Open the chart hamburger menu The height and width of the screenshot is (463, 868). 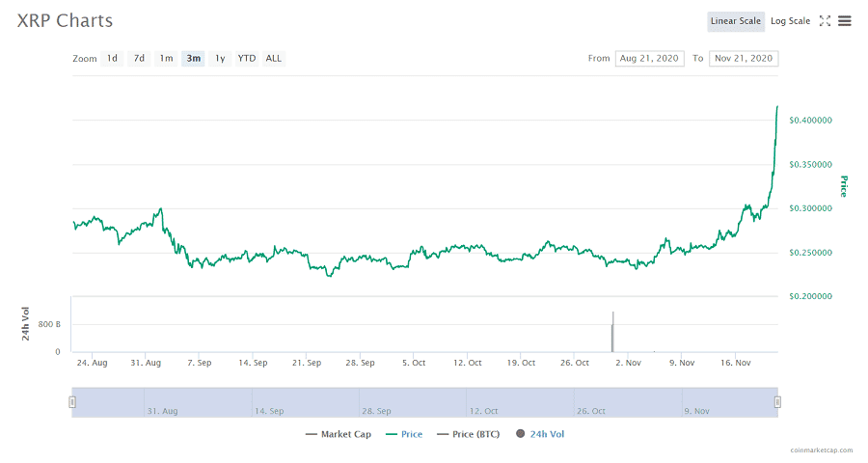(844, 21)
